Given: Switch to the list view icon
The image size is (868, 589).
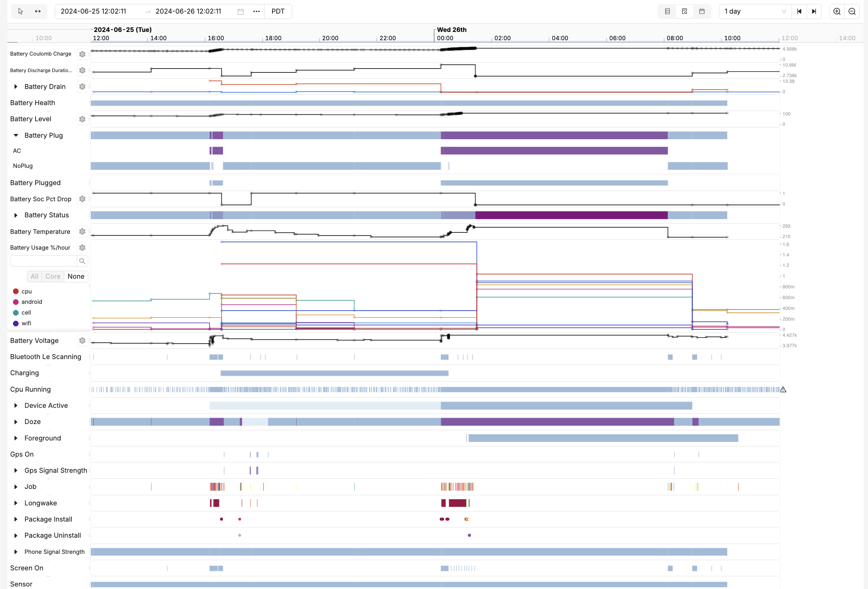Looking at the screenshot, I should click(667, 11).
